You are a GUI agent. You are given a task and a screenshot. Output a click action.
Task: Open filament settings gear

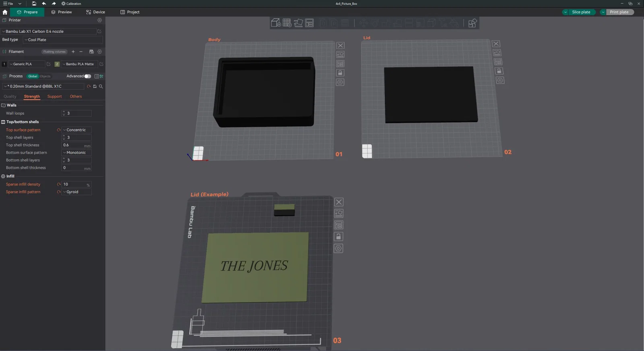pos(99,52)
